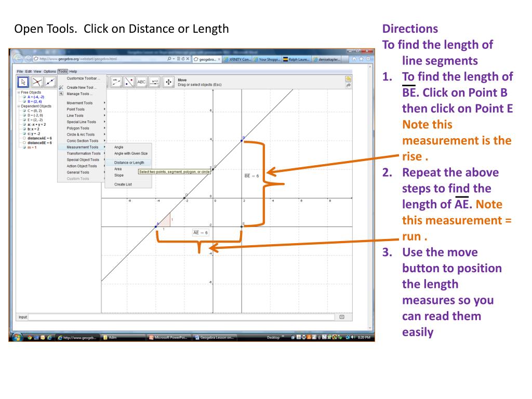Click the geogebra.org URL address bar

coord(102,59)
